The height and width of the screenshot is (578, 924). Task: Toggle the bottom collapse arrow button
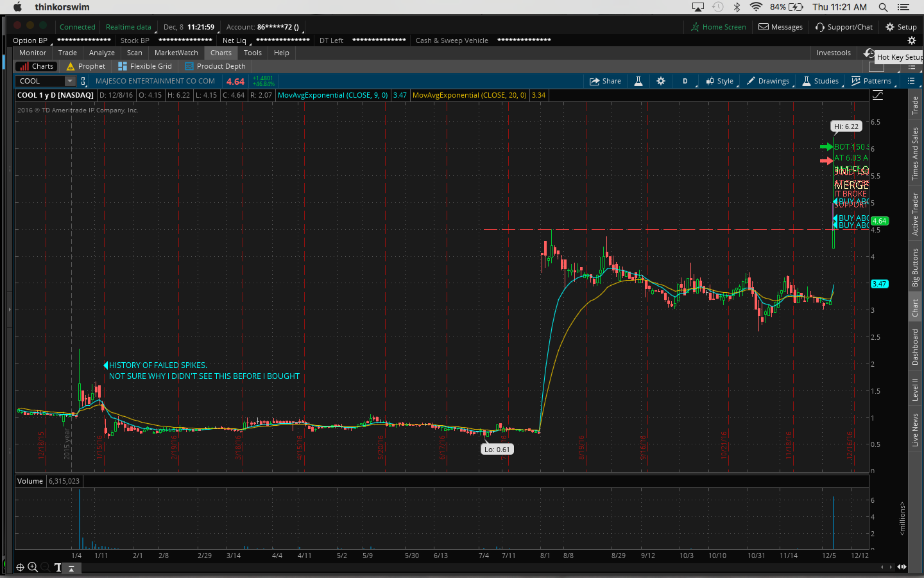click(x=71, y=568)
